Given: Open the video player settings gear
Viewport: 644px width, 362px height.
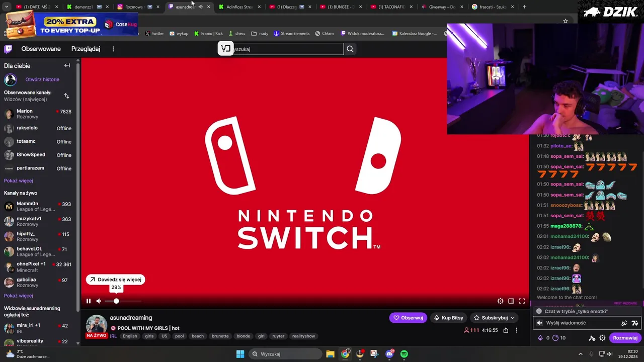Looking at the screenshot, I should (500, 301).
